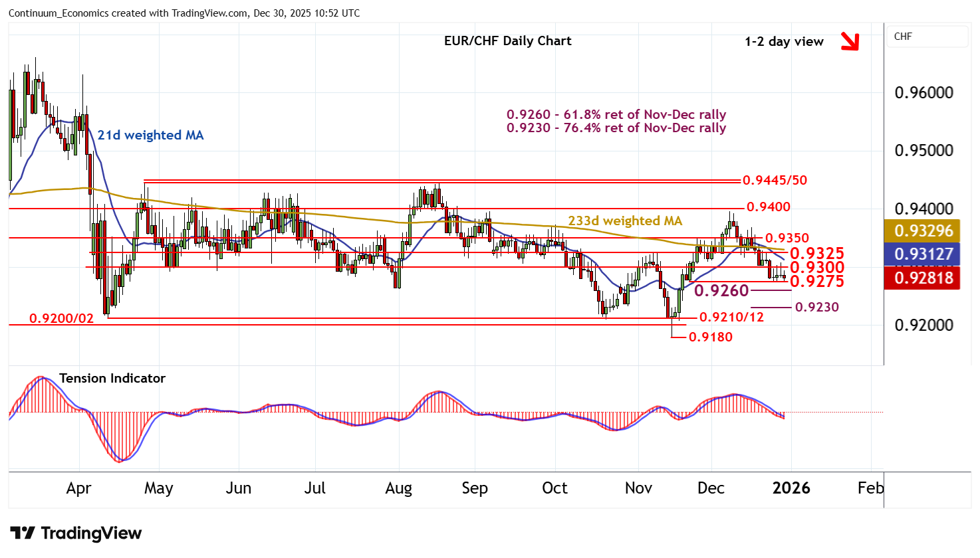Click the EUR/CHF Daily Chart title
The height and width of the screenshot is (558, 980).
(x=507, y=41)
